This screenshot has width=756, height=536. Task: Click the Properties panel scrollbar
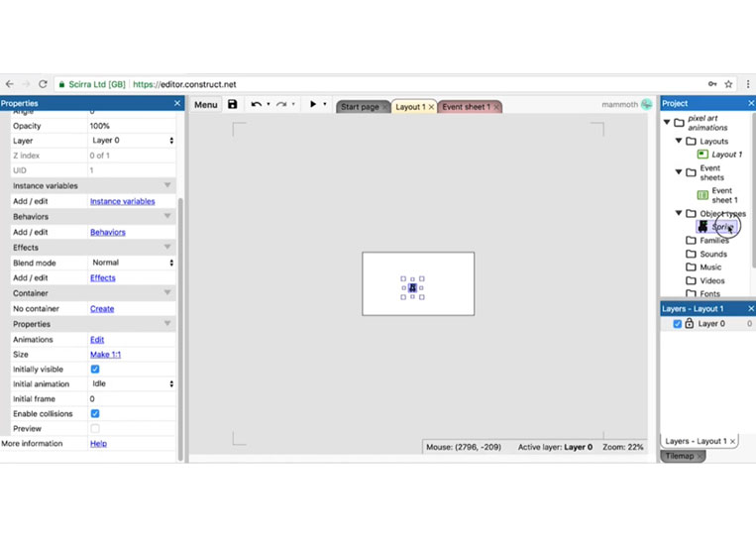pyautogui.click(x=180, y=329)
